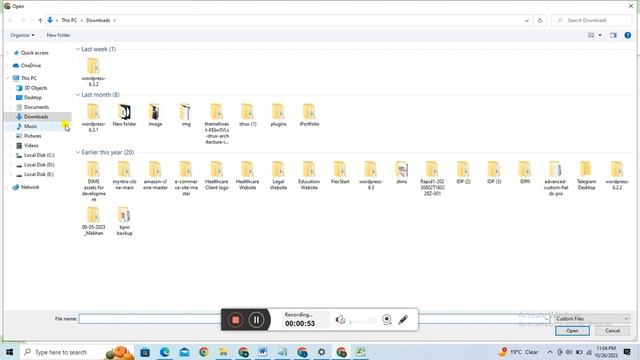Select the img folder
The image size is (640, 360).
[186, 115]
